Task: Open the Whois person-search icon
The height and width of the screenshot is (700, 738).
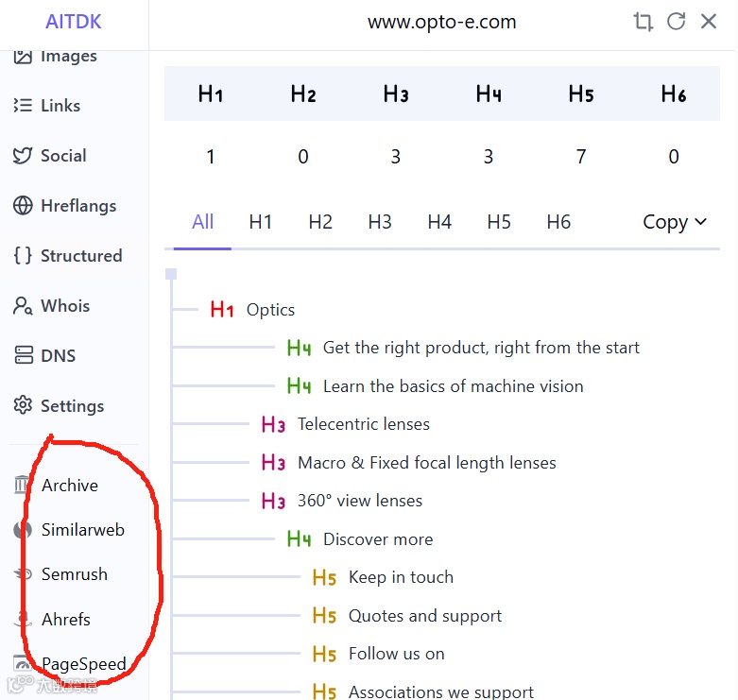Action: click(23, 306)
